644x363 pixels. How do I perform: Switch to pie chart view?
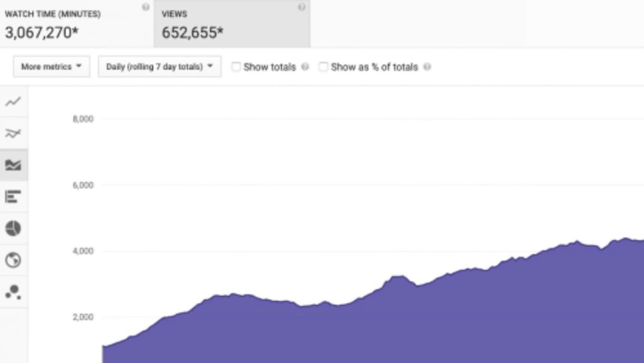click(13, 228)
